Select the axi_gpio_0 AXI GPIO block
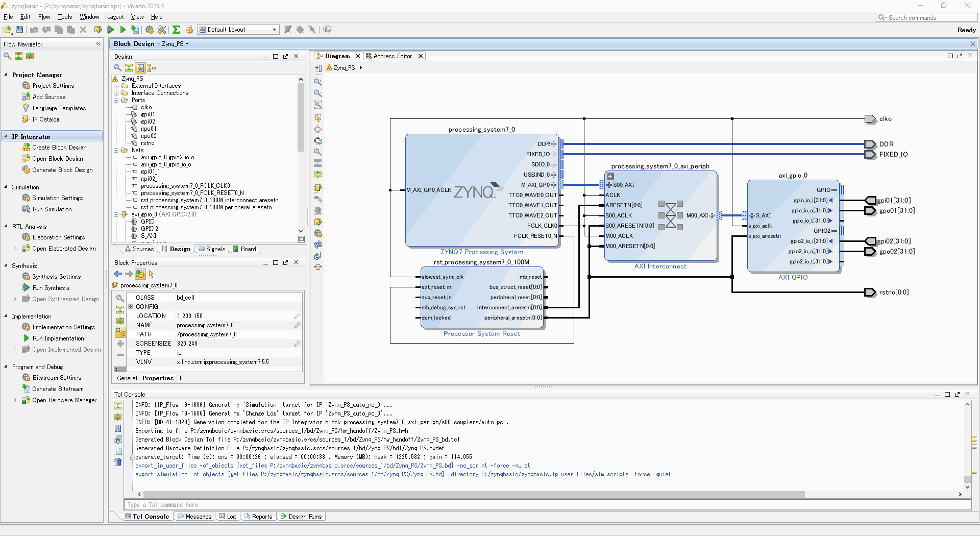The width and height of the screenshot is (980, 536). coord(793,226)
